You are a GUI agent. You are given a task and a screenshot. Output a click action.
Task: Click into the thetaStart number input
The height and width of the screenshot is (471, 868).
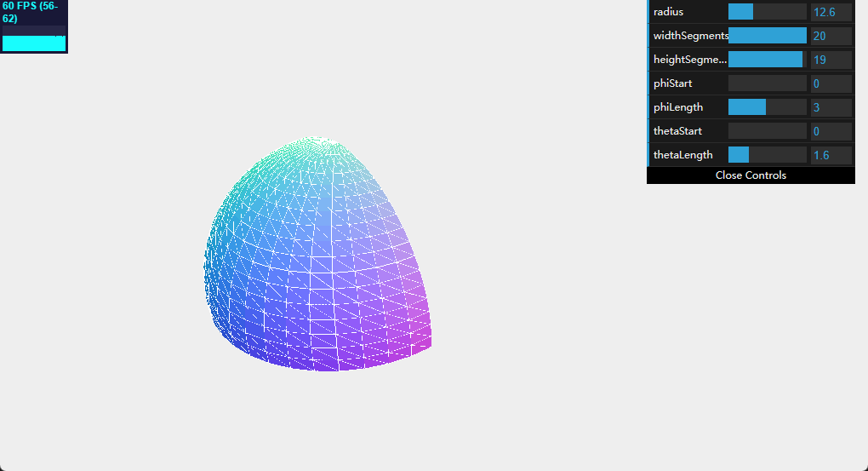click(x=831, y=131)
